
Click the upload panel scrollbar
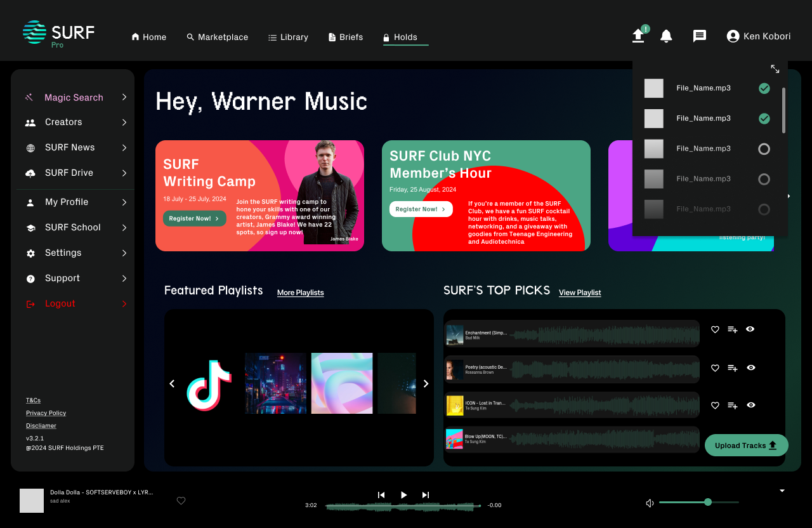click(x=784, y=110)
